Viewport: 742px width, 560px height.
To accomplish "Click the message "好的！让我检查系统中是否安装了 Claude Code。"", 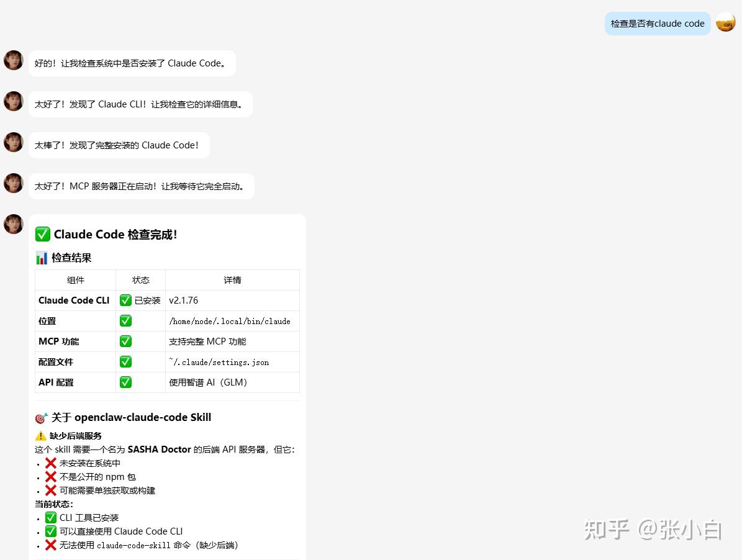I will (x=132, y=63).
